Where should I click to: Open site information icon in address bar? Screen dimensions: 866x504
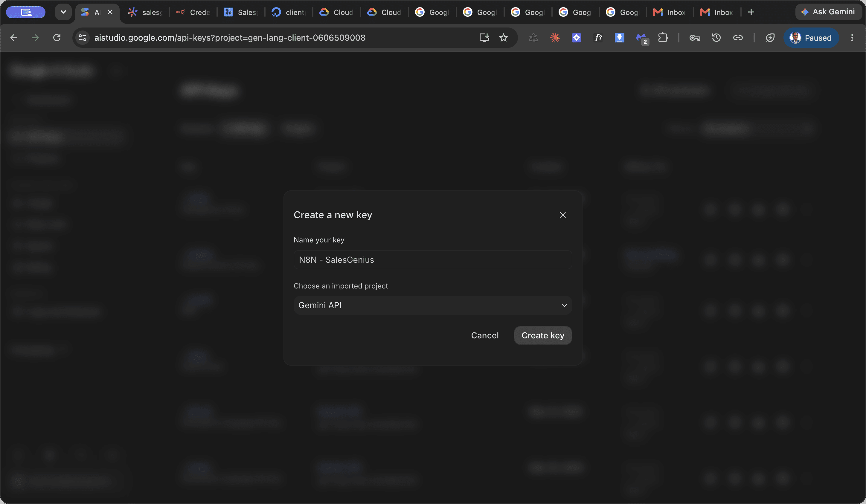click(83, 38)
